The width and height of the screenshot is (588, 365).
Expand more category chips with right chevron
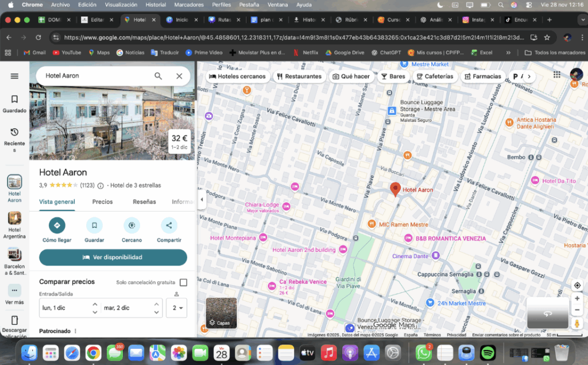tap(528, 76)
